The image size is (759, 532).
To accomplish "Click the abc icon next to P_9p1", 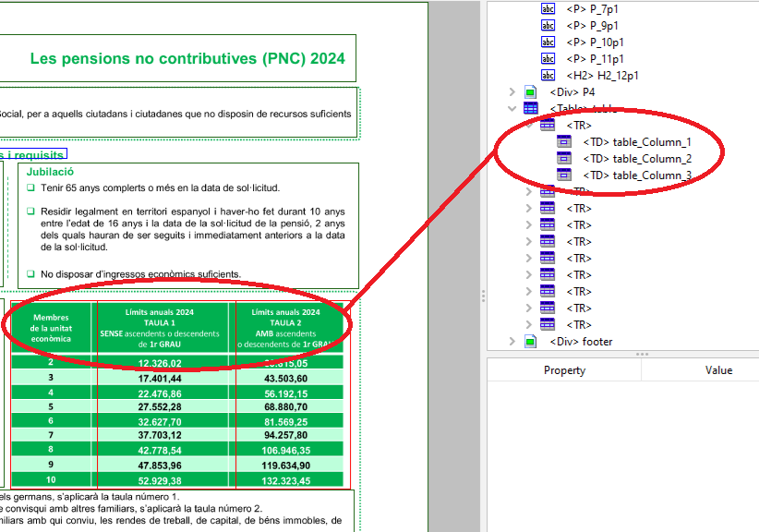I will [x=548, y=25].
